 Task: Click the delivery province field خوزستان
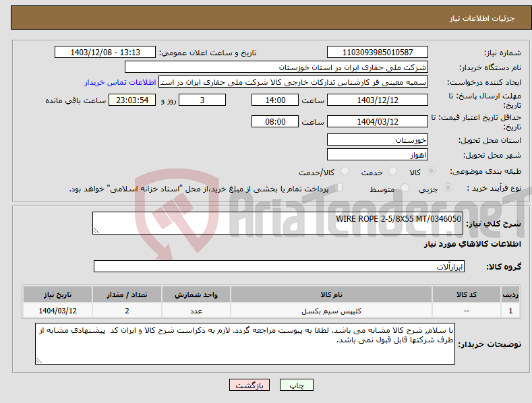378,139
